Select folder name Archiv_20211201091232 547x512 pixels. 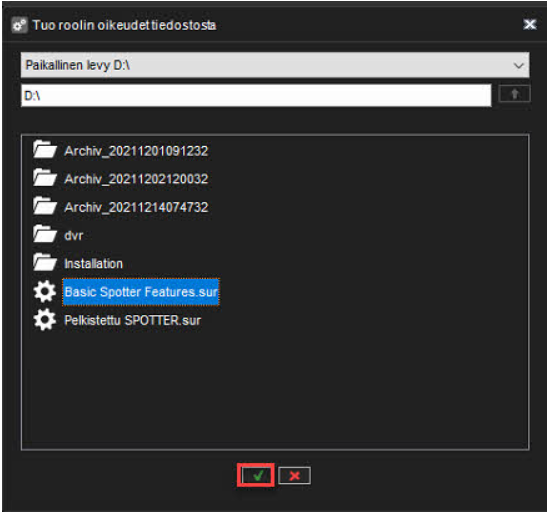[136, 151]
